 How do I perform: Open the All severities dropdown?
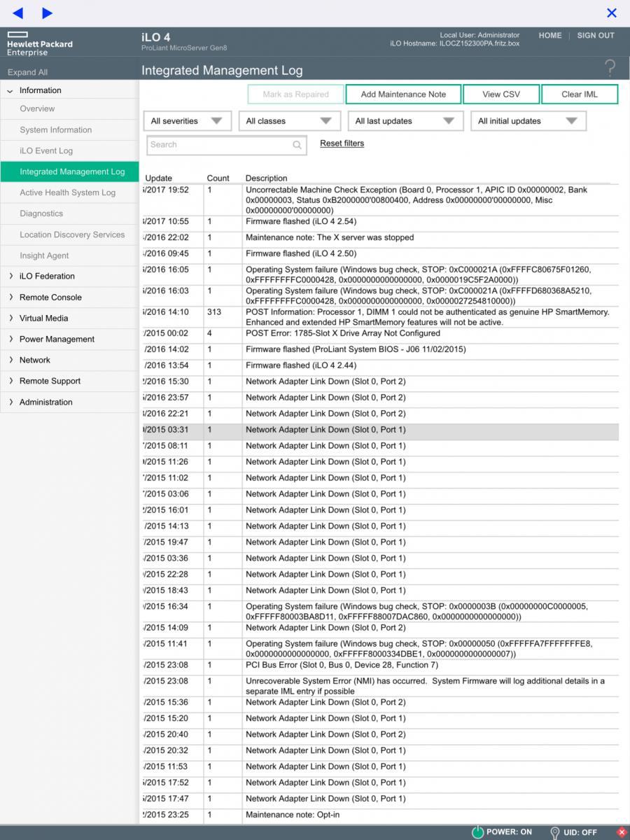[x=187, y=121]
